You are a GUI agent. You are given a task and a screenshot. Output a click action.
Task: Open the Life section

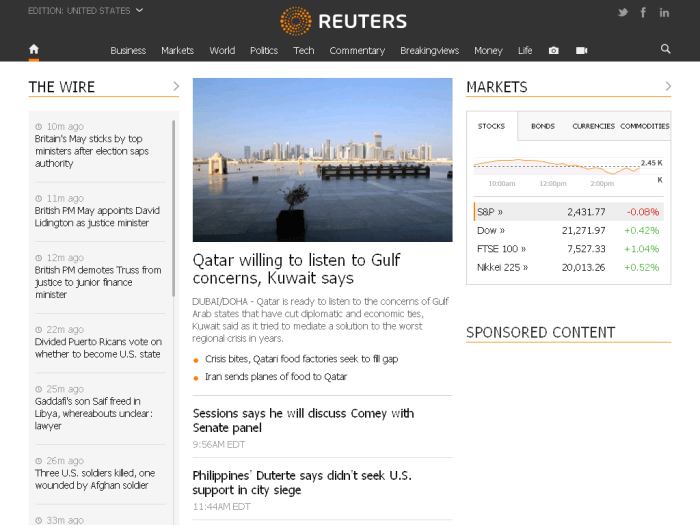point(525,50)
